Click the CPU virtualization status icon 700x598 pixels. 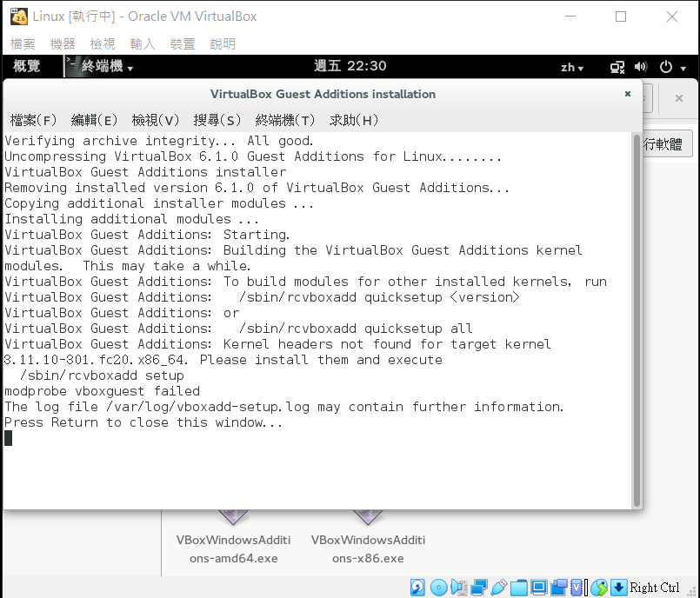577,588
